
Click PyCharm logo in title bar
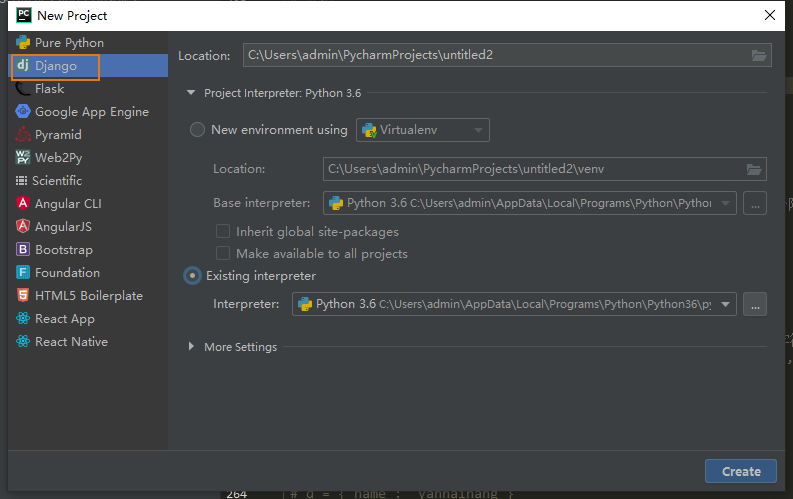pos(24,15)
